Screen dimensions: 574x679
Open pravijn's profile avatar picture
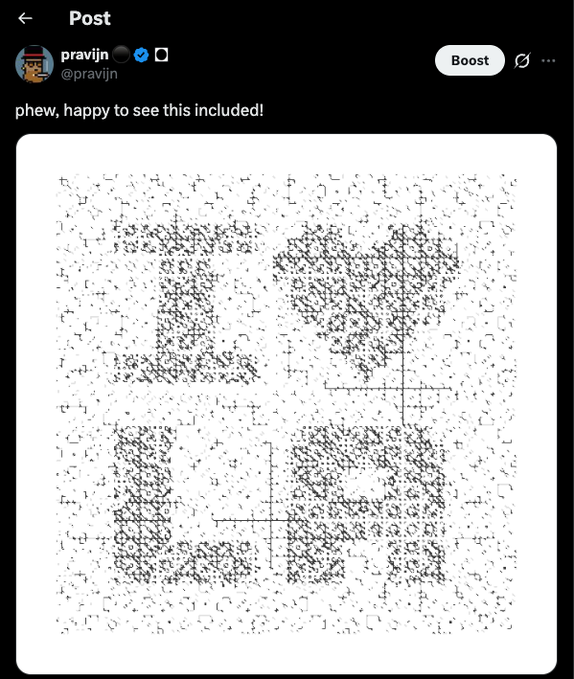[34, 64]
